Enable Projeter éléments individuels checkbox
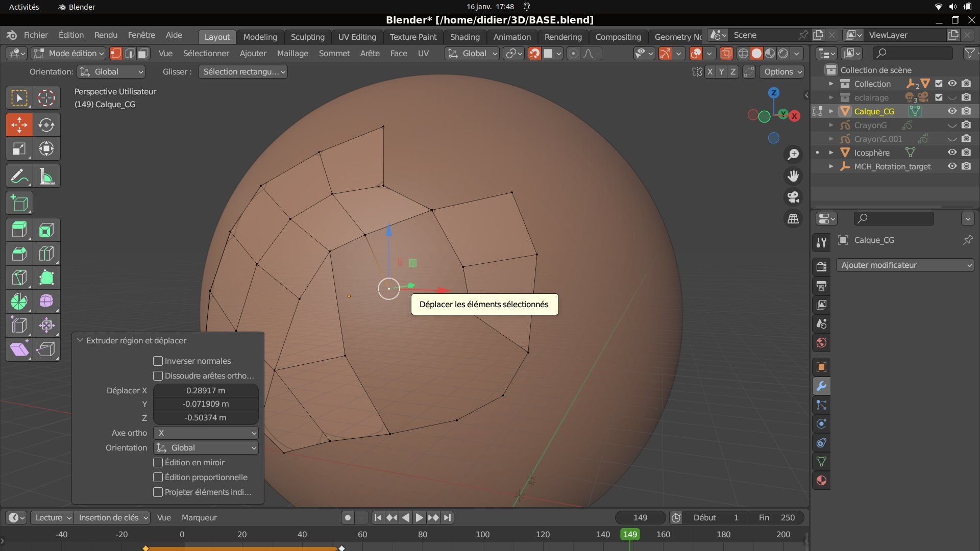The width and height of the screenshot is (980, 551). point(158,492)
